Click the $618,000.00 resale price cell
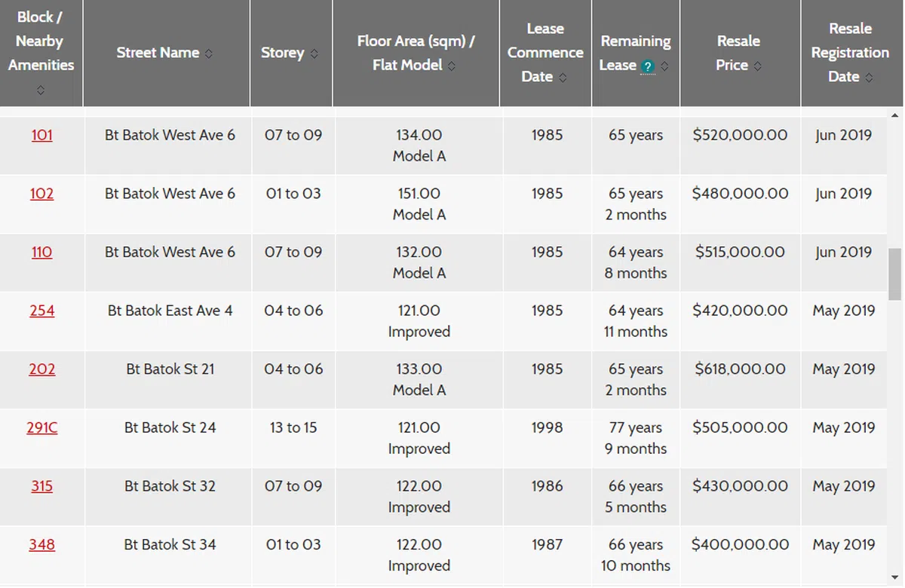The image size is (905, 588). pyautogui.click(x=740, y=369)
